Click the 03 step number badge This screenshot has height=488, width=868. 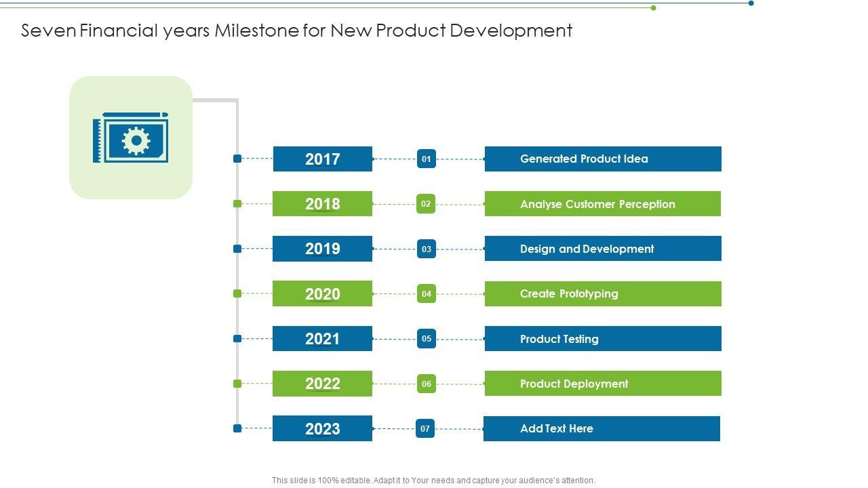click(426, 249)
